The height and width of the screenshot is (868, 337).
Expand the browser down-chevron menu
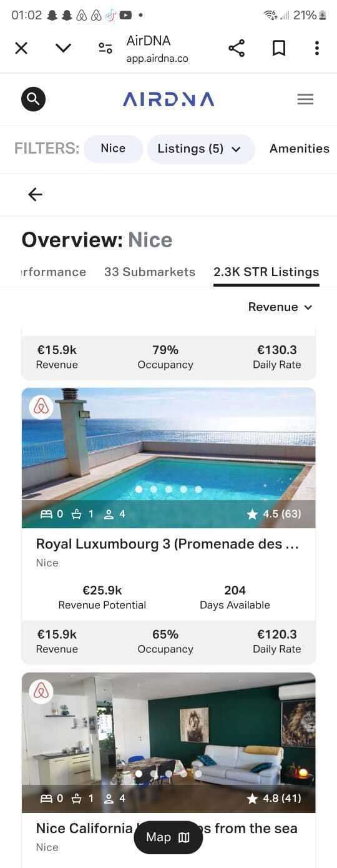pos(63,49)
